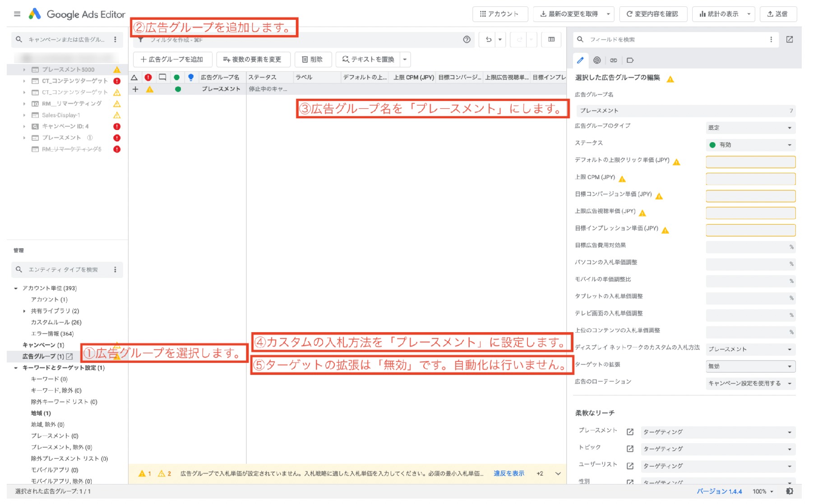This screenshot has width=818, height=504.
Task: Select the bullseye targeting tab in edit panel
Action: tap(597, 60)
